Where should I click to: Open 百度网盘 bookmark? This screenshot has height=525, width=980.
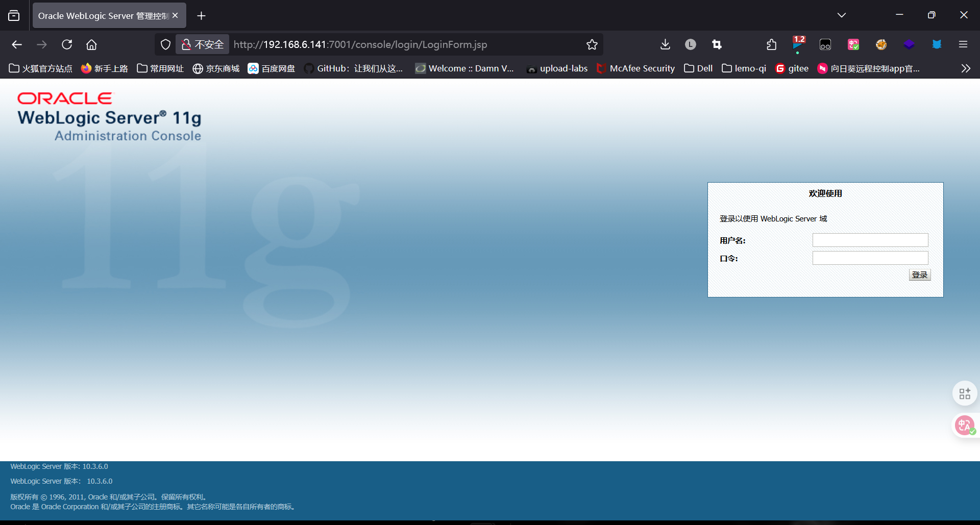coord(272,68)
